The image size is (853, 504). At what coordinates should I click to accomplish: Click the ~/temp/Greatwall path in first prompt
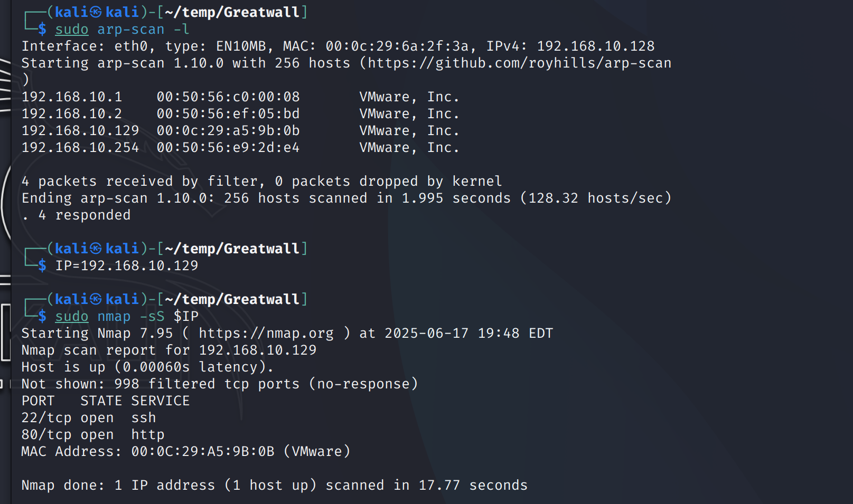pos(232,12)
